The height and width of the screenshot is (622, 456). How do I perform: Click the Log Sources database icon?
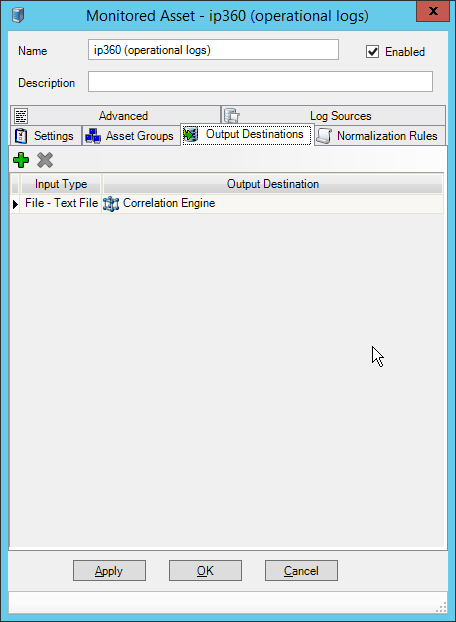[232, 116]
